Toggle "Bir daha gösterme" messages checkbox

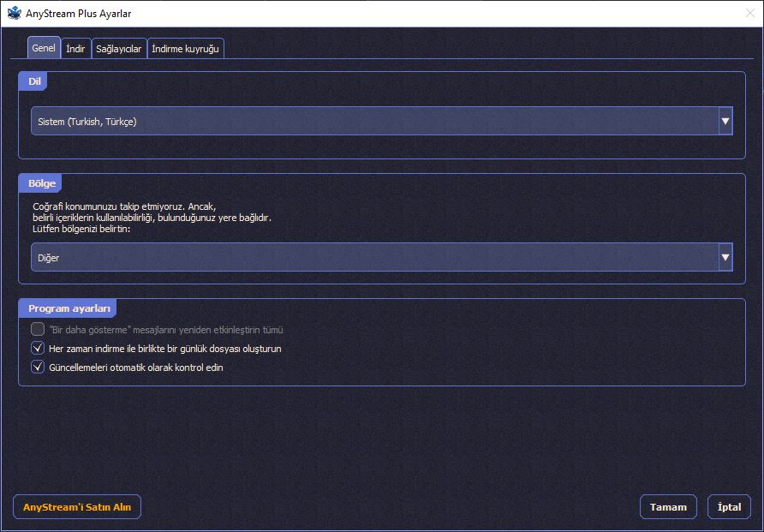tap(38, 329)
